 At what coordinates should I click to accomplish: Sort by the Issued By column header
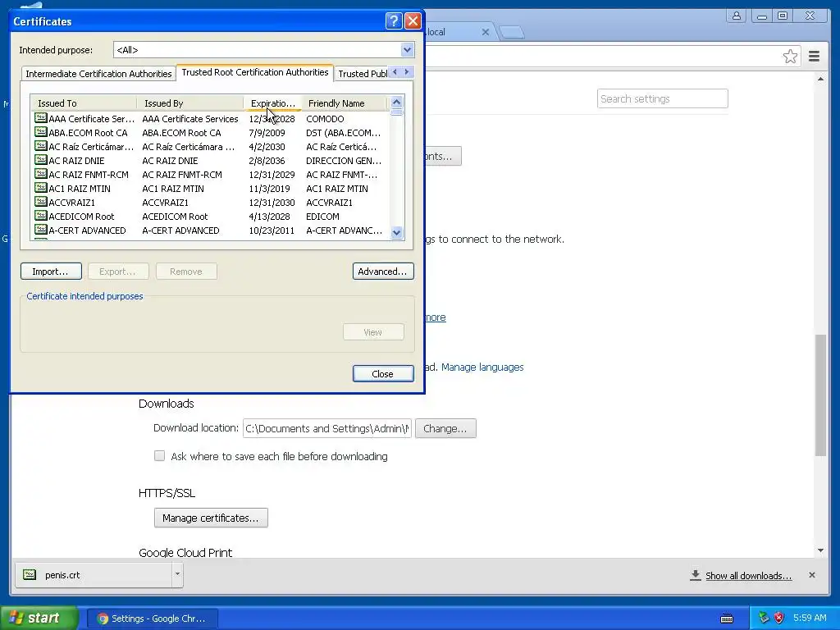190,103
